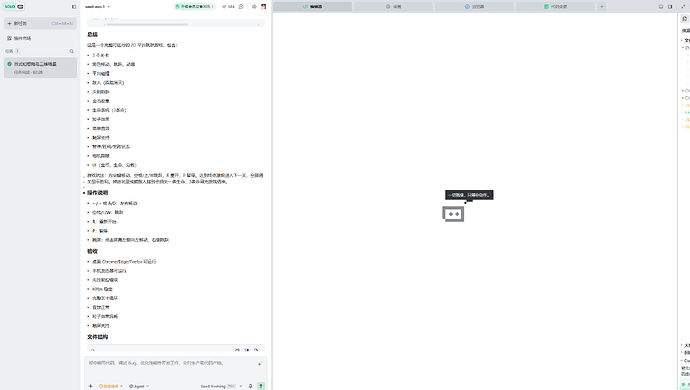
Task: Open the Seed model selector dropdown
Action: coord(221,386)
